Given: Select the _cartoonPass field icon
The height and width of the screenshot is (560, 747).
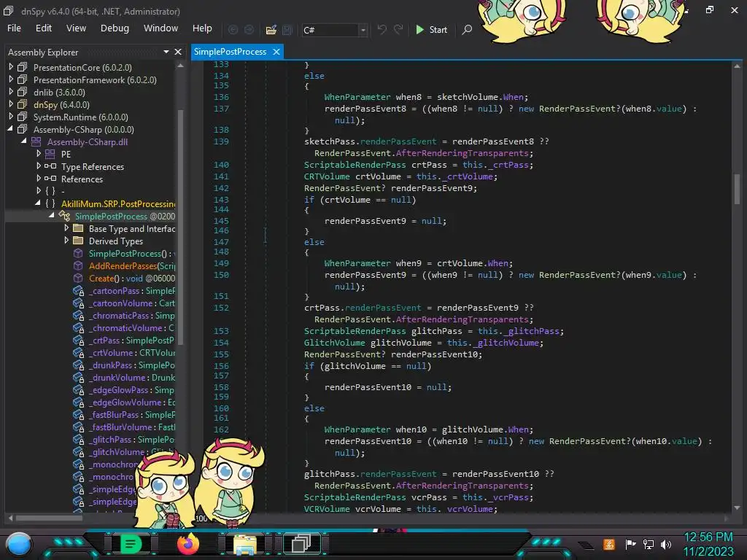Looking at the screenshot, I should coord(79,290).
